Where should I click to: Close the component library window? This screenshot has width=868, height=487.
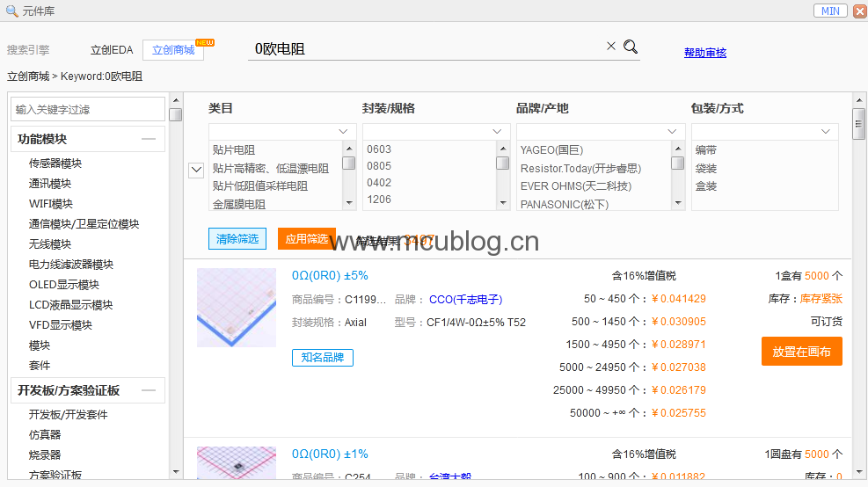click(860, 11)
